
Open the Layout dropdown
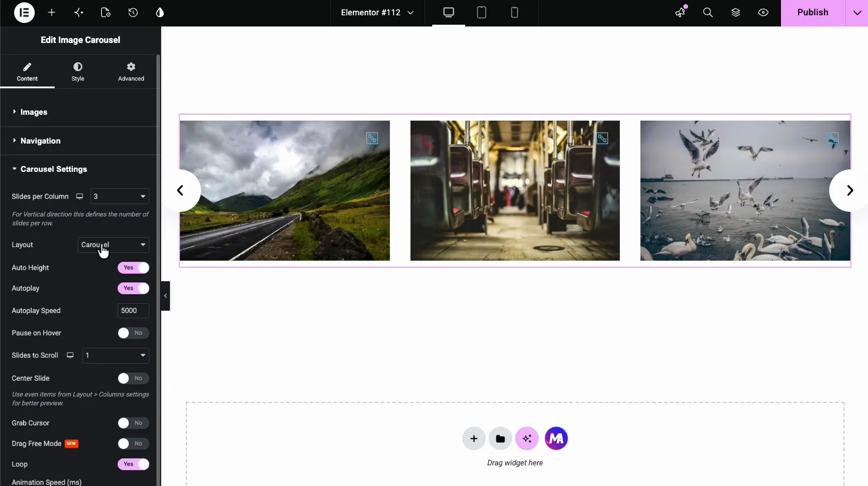[113, 245]
